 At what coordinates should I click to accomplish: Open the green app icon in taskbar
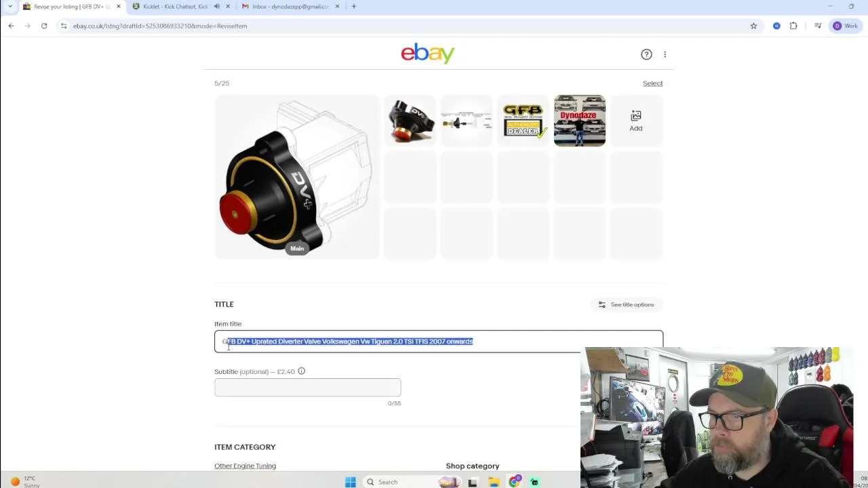(x=534, y=482)
